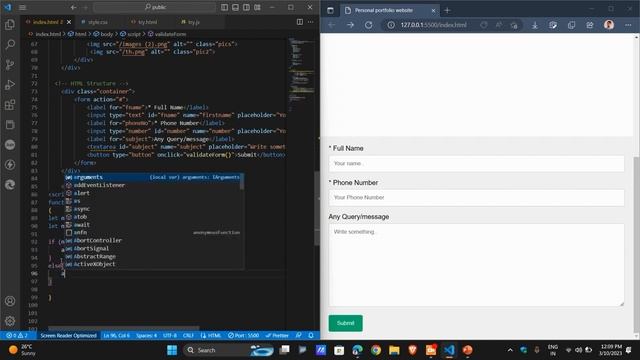Viewport: 640px width, 360px height.
Task: Click the VS Code command center search box
Action: pyautogui.click(x=155, y=7)
